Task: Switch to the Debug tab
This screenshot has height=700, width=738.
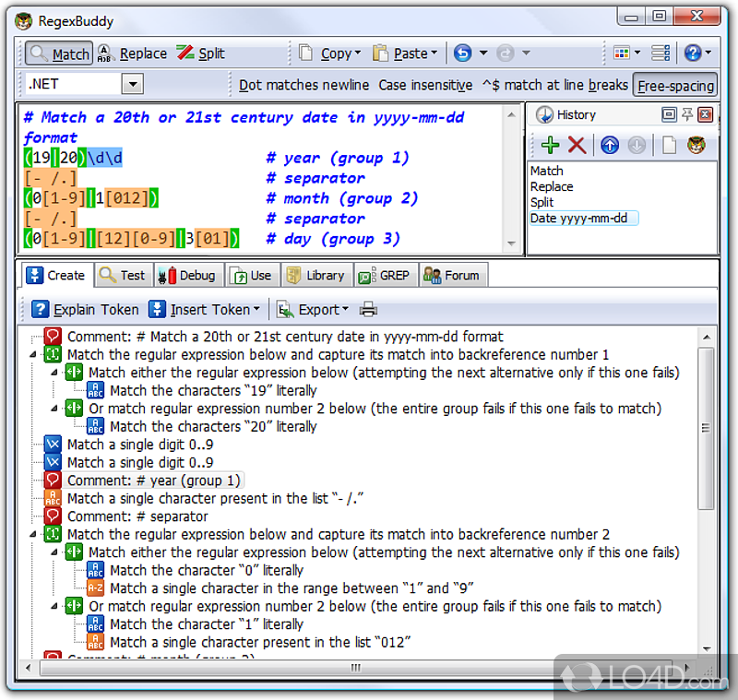Action: coord(187,275)
